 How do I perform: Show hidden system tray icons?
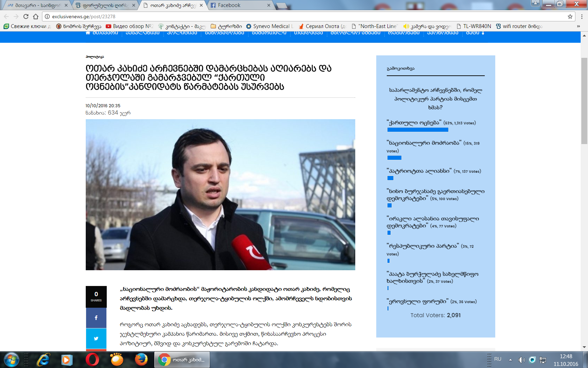tap(510, 360)
